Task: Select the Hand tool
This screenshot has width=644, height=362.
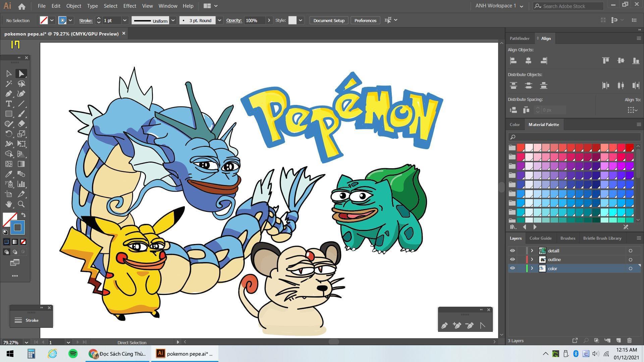Action: (x=9, y=204)
